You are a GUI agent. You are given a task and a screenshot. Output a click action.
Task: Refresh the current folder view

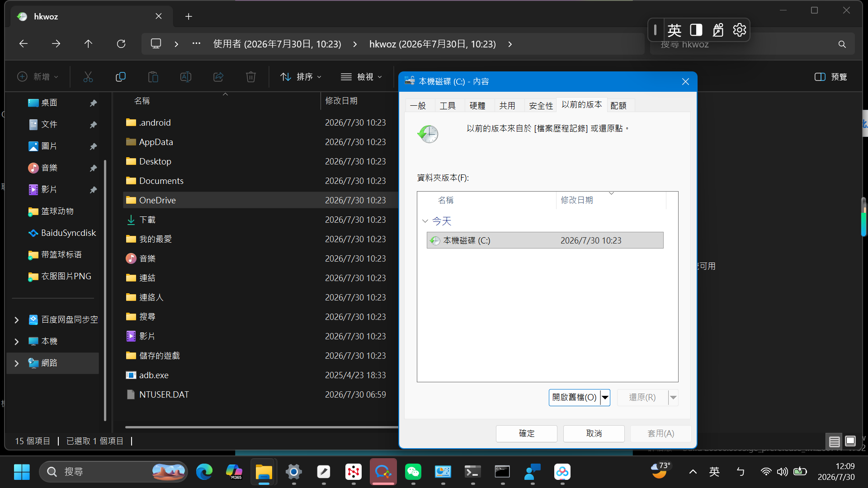(x=121, y=44)
